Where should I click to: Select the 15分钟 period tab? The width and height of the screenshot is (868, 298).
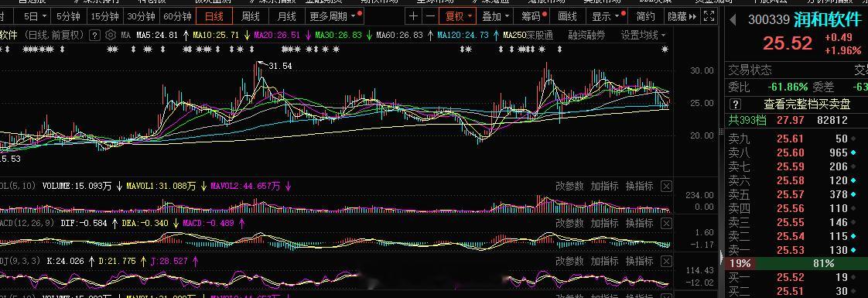pos(104,16)
